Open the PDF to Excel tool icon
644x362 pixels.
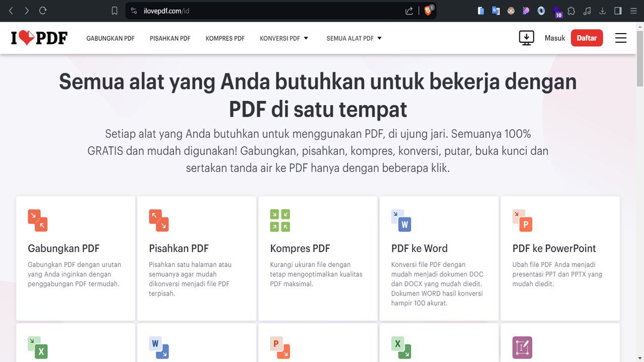coord(38,347)
